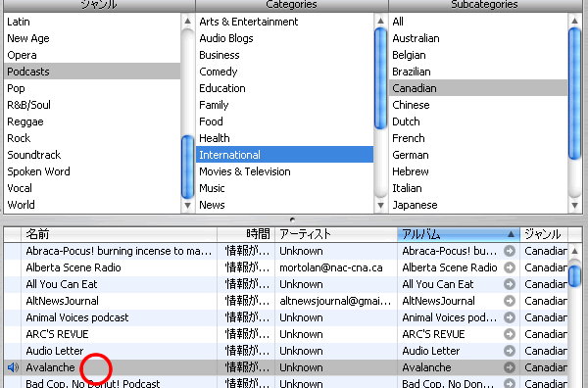Pick Hebrew subcategory
This screenshot has height=388, width=588.
click(x=478, y=171)
